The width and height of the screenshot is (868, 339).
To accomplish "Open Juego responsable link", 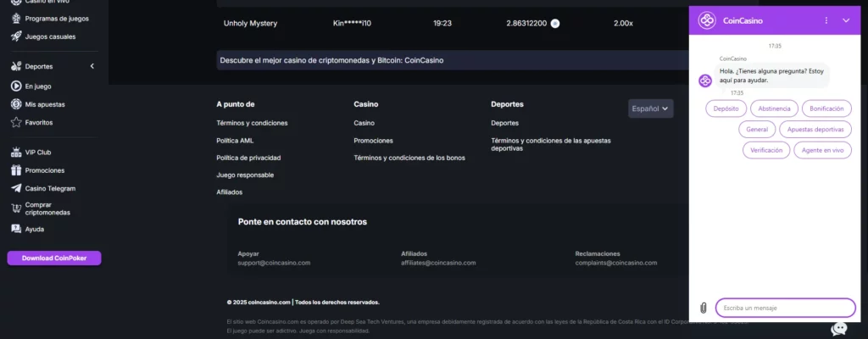I will point(245,175).
